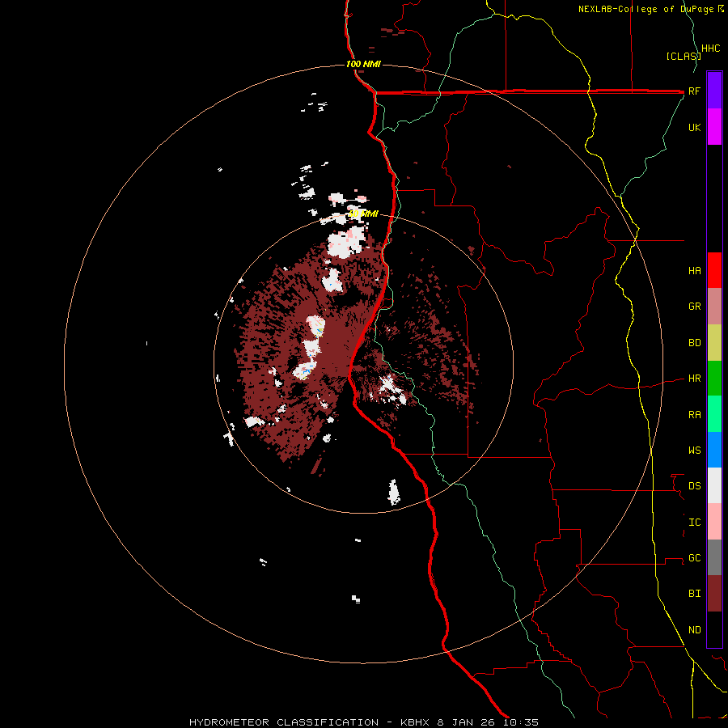Click the BI brown legend swatch

(x=714, y=594)
